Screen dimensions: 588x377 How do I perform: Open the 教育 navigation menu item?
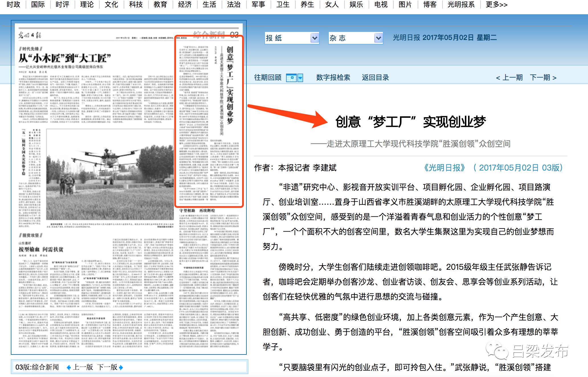[160, 5]
